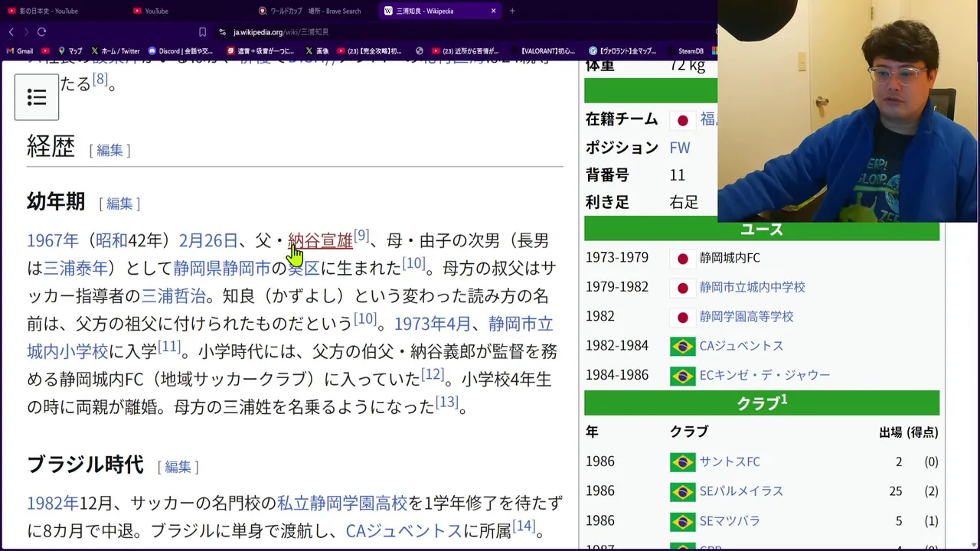Open the ヴァロラント全マップ bookmark

[622, 51]
